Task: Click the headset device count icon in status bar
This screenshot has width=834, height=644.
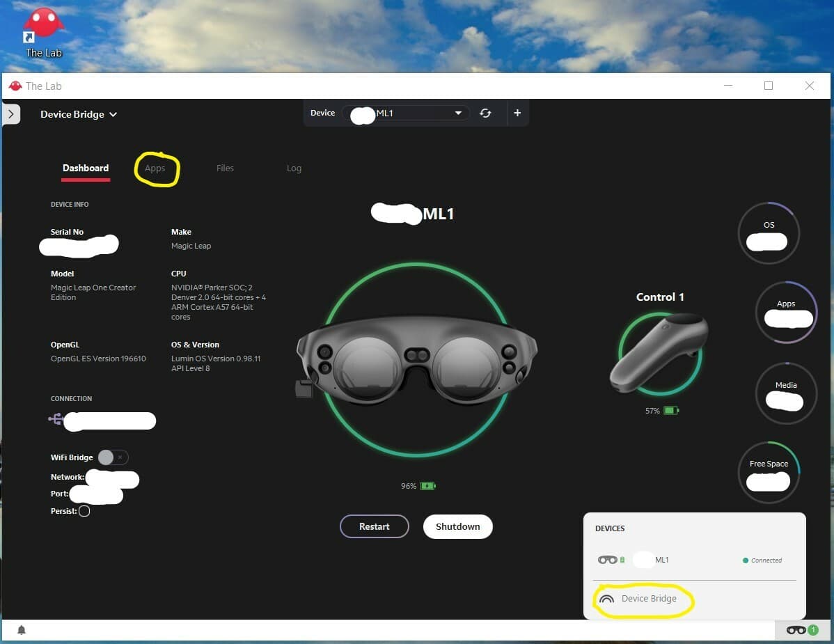Action: click(803, 630)
